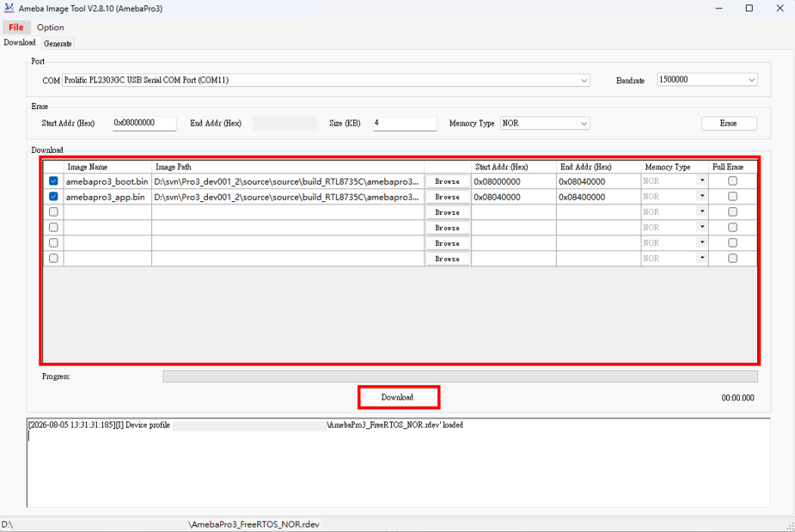This screenshot has height=532, width=795.
Task: Select the amebapro3_boot.bin image name cell
Action: tap(107, 181)
